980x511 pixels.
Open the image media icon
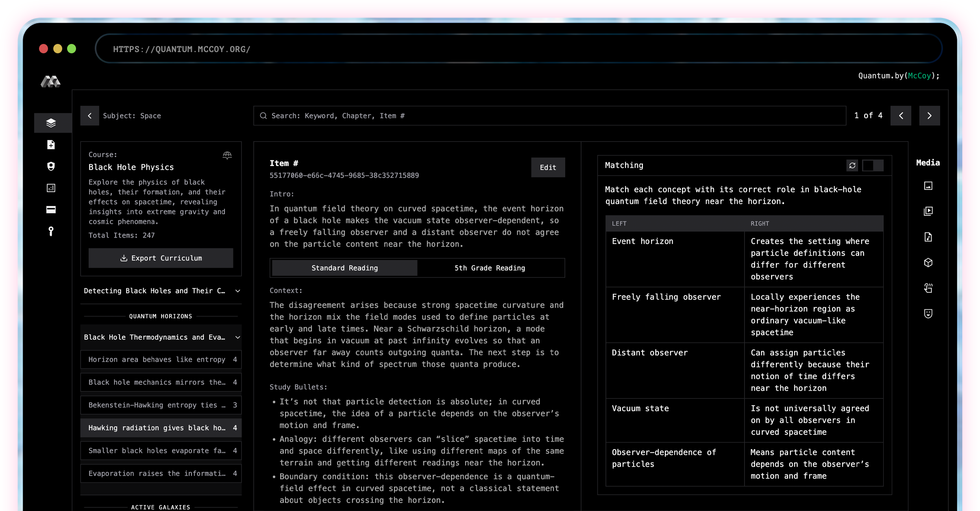928,186
